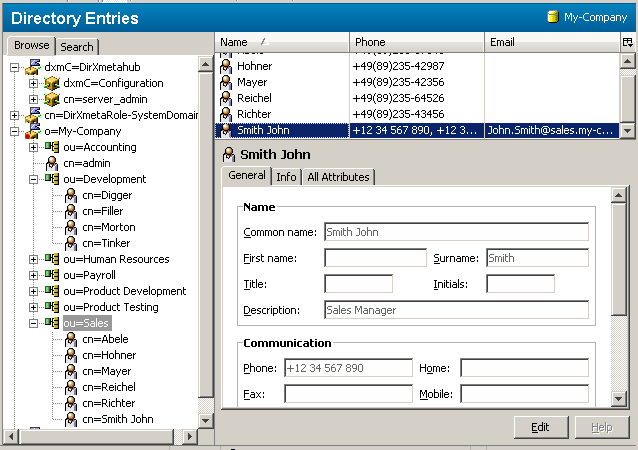Click the Description input field
Image resolution: width=638 pixels, height=450 pixels.
(456, 310)
